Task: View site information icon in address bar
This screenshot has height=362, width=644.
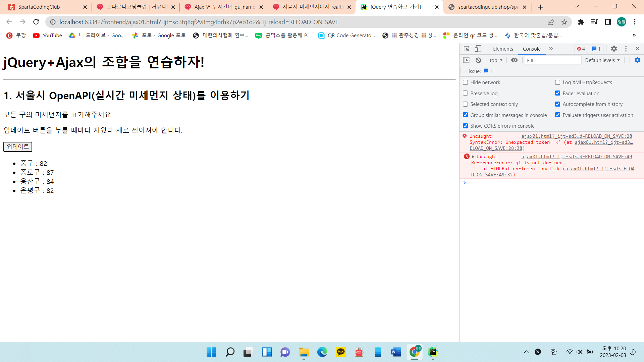Action: 53,22
